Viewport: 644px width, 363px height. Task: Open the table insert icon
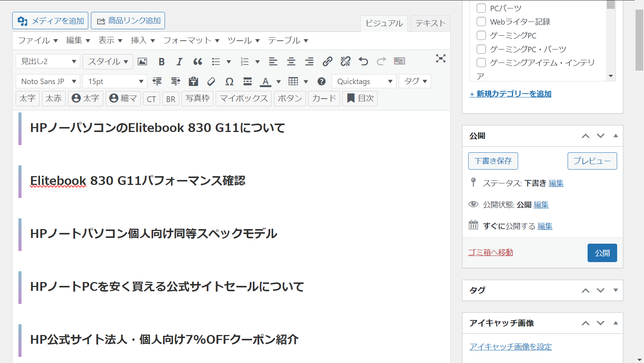tap(293, 81)
